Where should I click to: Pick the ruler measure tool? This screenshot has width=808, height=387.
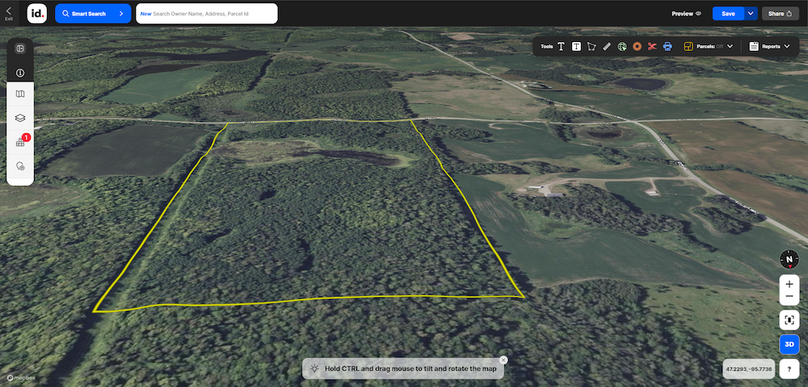pos(607,46)
